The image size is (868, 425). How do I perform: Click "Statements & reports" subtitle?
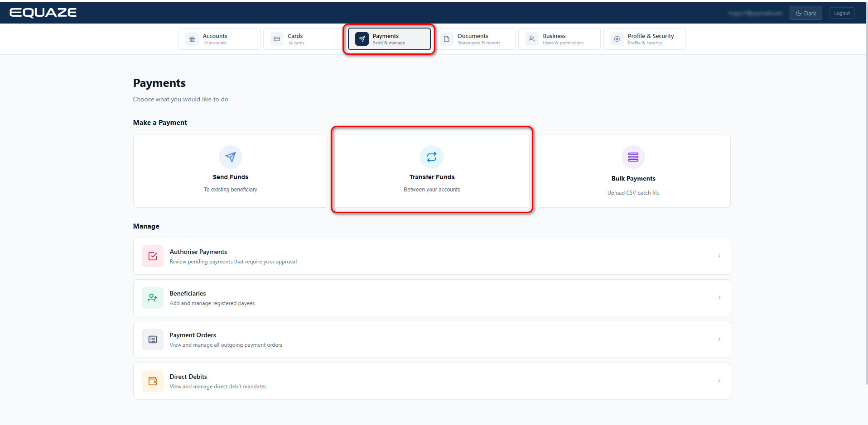pos(479,43)
